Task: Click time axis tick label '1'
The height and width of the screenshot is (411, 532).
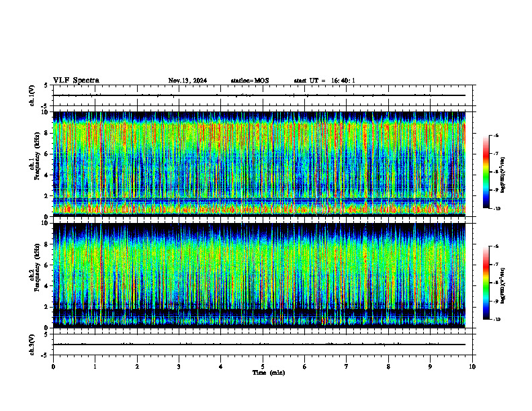Action: [x=95, y=367]
